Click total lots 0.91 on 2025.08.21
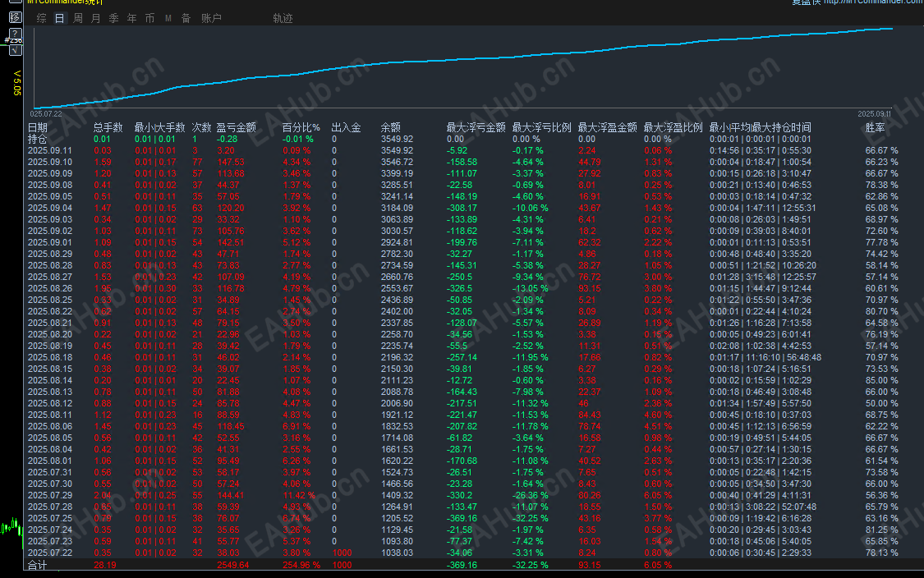Image resolution: width=924 pixels, height=578 pixels. [103, 323]
